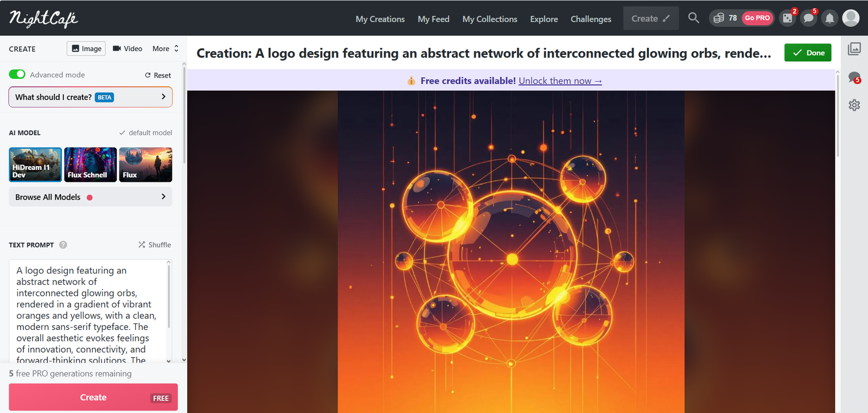Open the Challenges page
The image size is (868, 413).
pos(591,19)
